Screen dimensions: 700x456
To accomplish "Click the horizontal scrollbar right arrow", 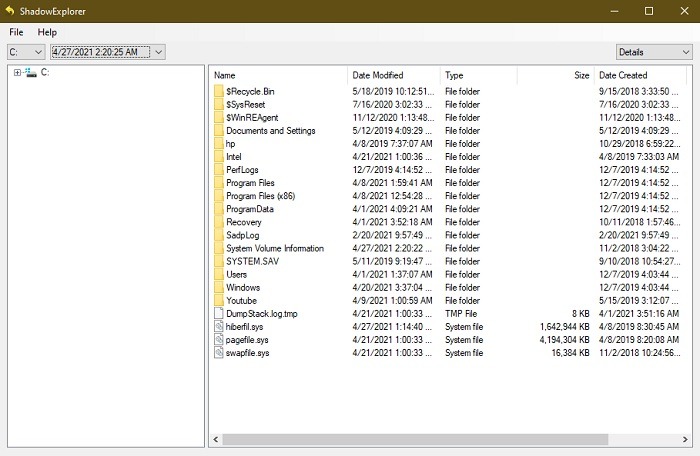I will point(685,439).
